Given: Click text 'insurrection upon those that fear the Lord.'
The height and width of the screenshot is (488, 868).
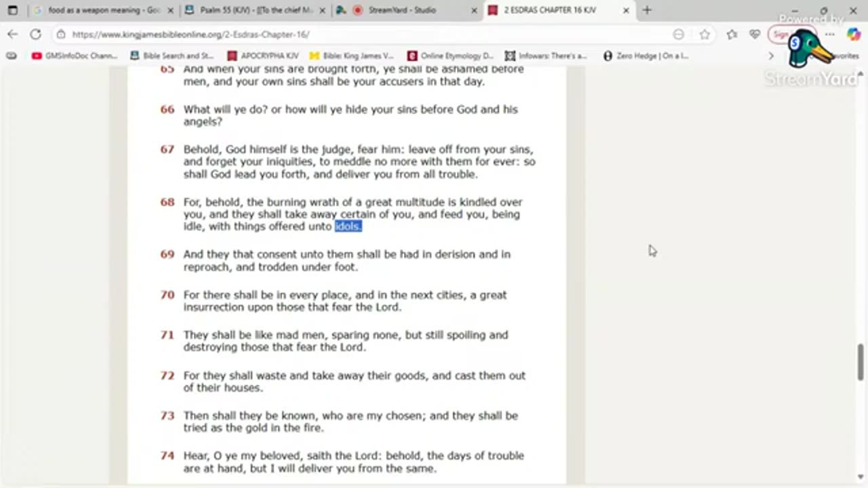Looking at the screenshot, I should [292, 307].
